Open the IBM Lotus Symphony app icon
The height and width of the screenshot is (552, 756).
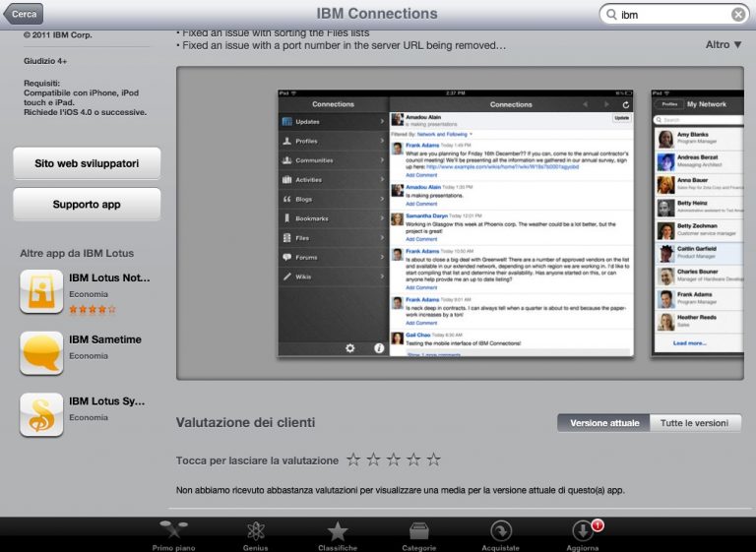[x=41, y=414]
